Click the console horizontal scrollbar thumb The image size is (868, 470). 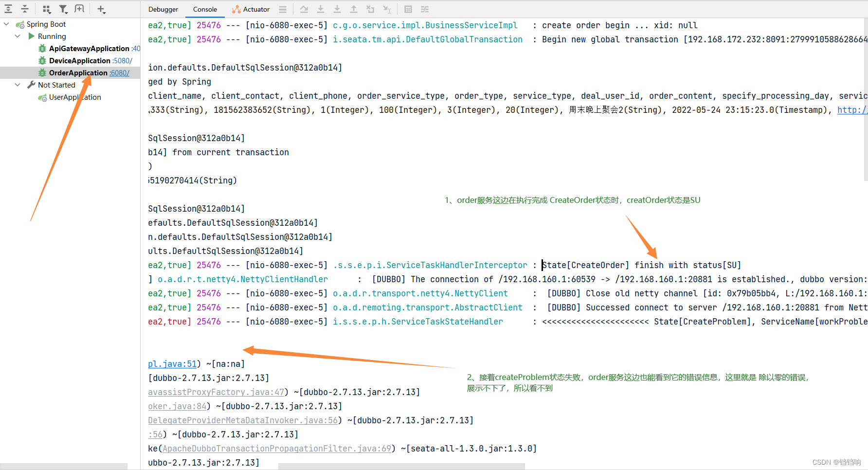(401, 466)
